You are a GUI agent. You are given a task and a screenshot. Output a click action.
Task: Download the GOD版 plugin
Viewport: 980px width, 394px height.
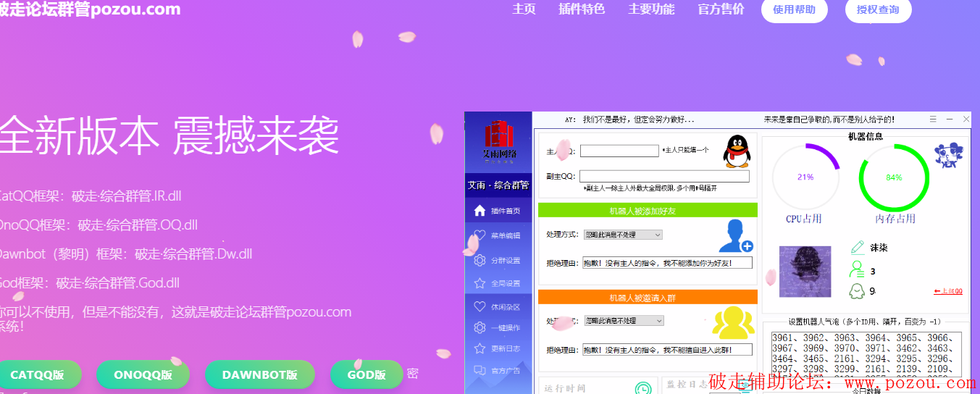tap(367, 374)
